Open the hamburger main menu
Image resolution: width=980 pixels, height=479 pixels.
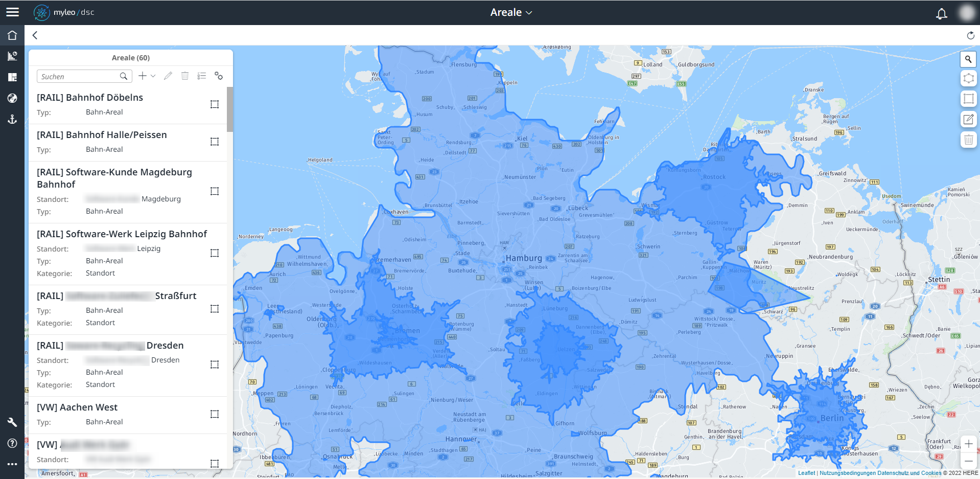(x=12, y=12)
